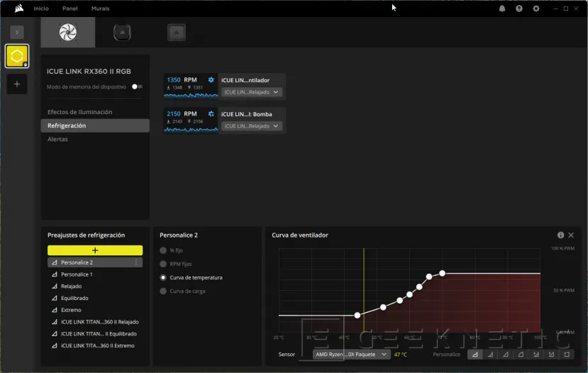Select the fan device tab icon

tap(68, 32)
